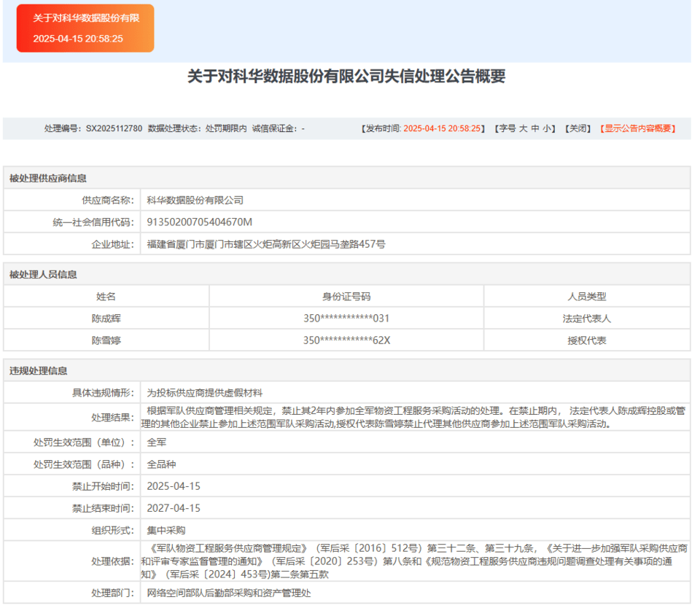
Task: Click the 身份证号码 column header
Action: (346, 297)
